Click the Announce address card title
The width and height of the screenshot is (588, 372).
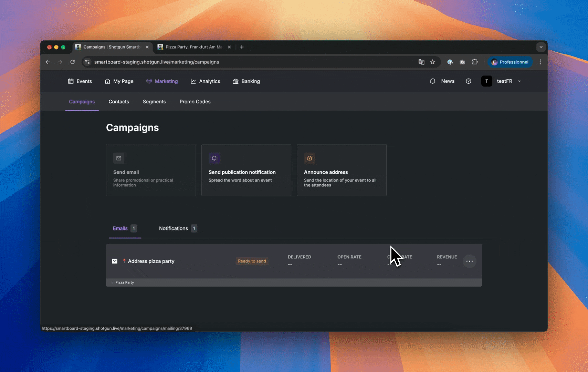coord(326,172)
